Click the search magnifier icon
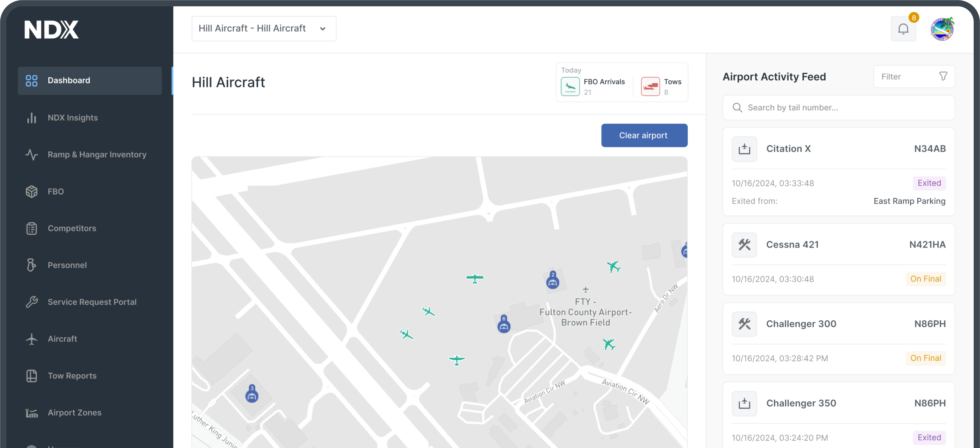Screen dimensions: 980x448 [737, 108]
